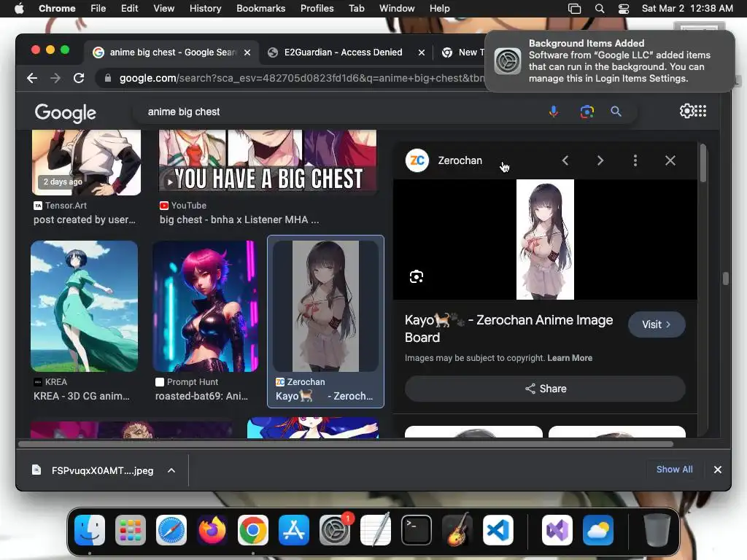
Task: Open Trash in the Dock
Action: point(657,530)
